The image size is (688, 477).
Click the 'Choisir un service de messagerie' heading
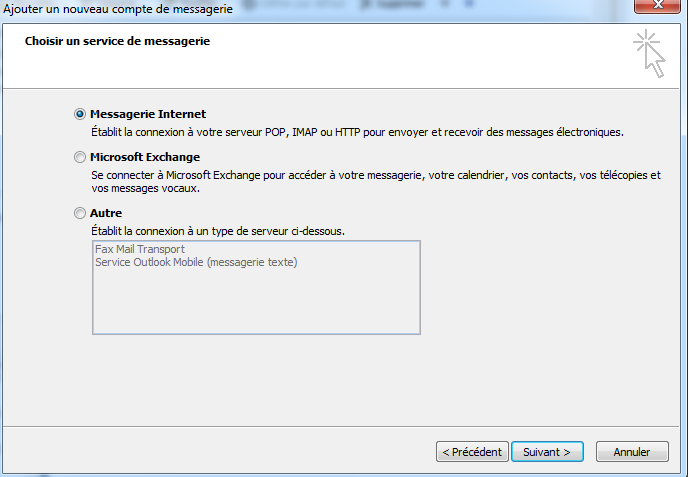(x=117, y=41)
